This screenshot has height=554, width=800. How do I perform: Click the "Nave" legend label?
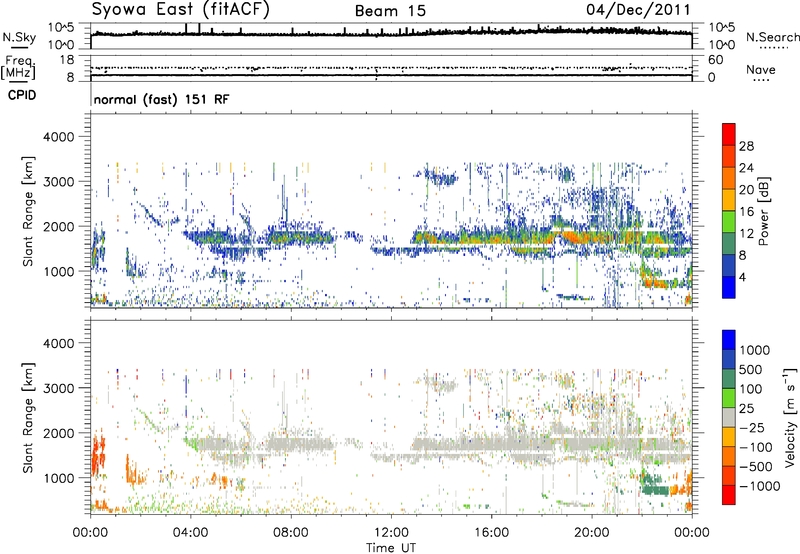point(761,70)
